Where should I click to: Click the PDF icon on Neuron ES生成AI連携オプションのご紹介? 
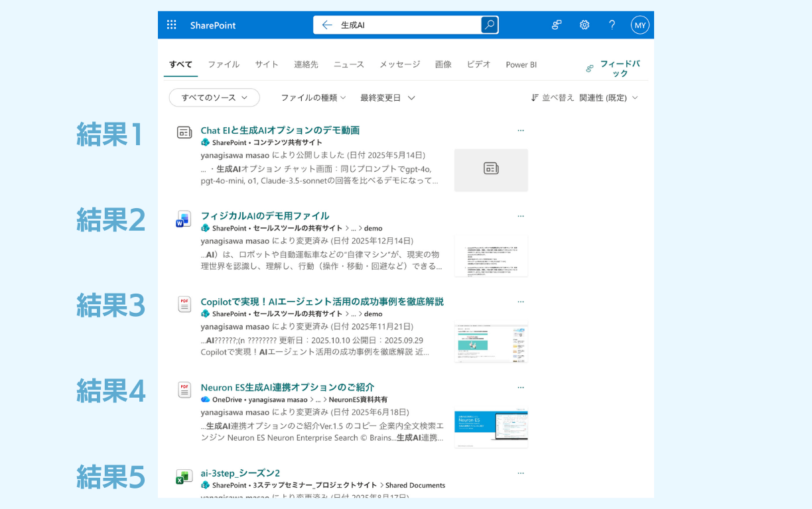184,390
